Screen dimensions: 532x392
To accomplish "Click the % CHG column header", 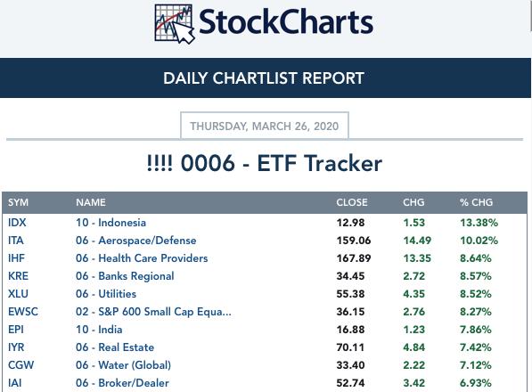I will click(x=476, y=202).
